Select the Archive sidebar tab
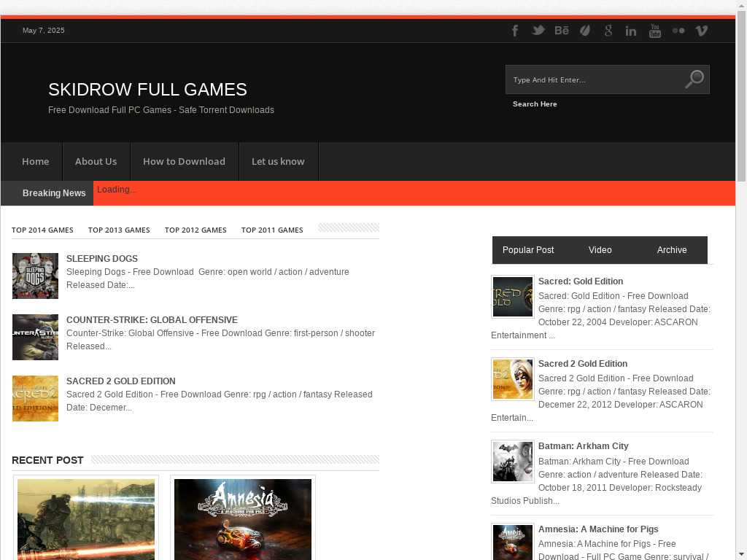The height and width of the screenshot is (560, 747). click(x=672, y=250)
